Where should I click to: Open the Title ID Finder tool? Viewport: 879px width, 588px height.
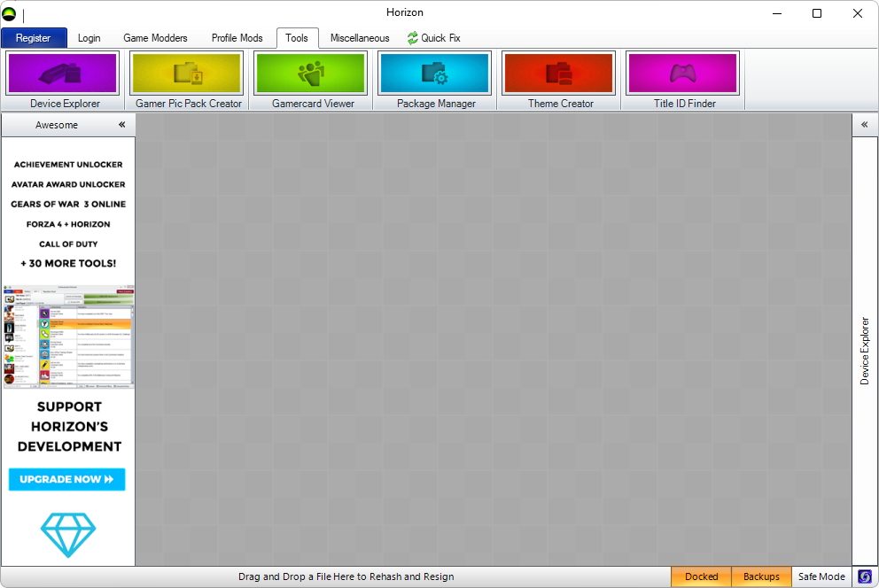coord(683,73)
